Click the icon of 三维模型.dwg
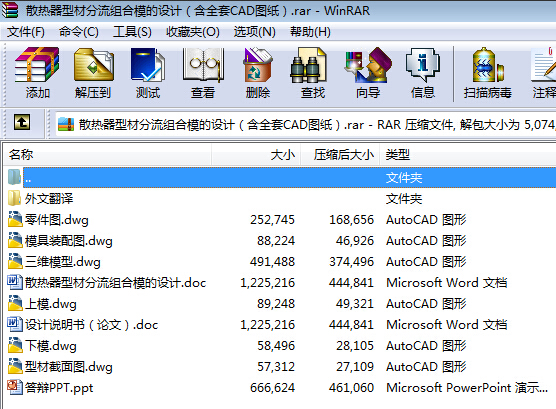The image size is (556, 409). click(x=15, y=261)
